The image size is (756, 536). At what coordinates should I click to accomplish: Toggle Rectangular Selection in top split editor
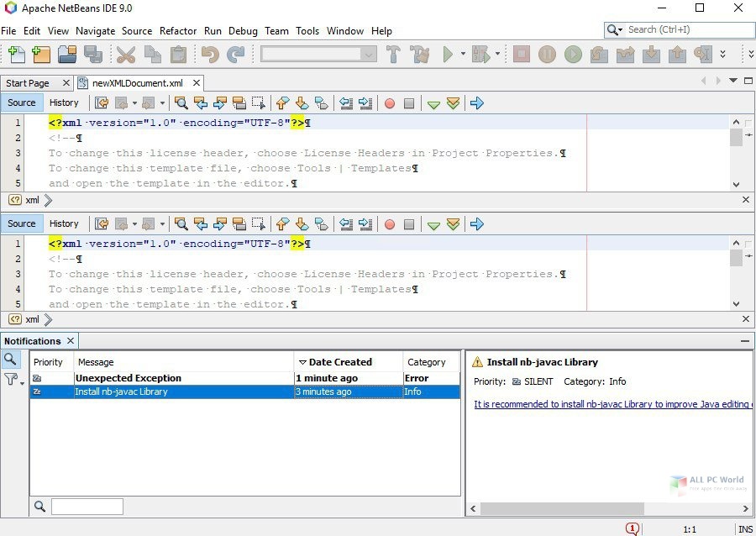pos(259,102)
